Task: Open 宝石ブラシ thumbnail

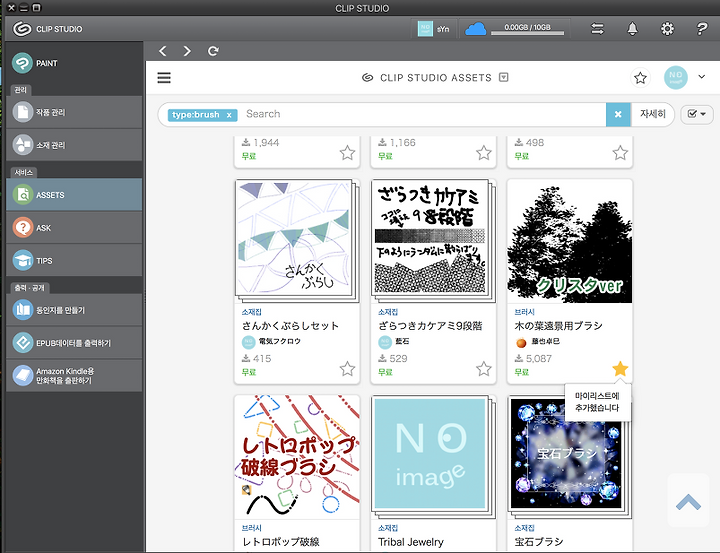Action: point(569,457)
